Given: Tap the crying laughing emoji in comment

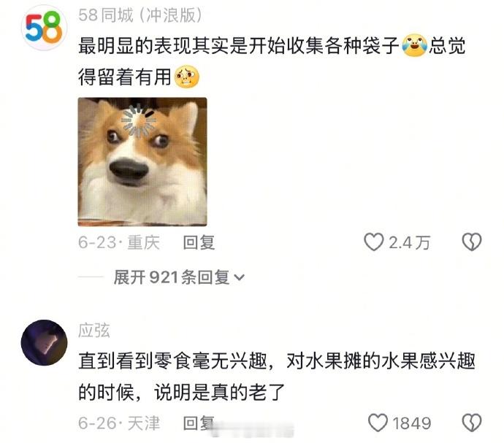Looking at the screenshot, I should (415, 45).
